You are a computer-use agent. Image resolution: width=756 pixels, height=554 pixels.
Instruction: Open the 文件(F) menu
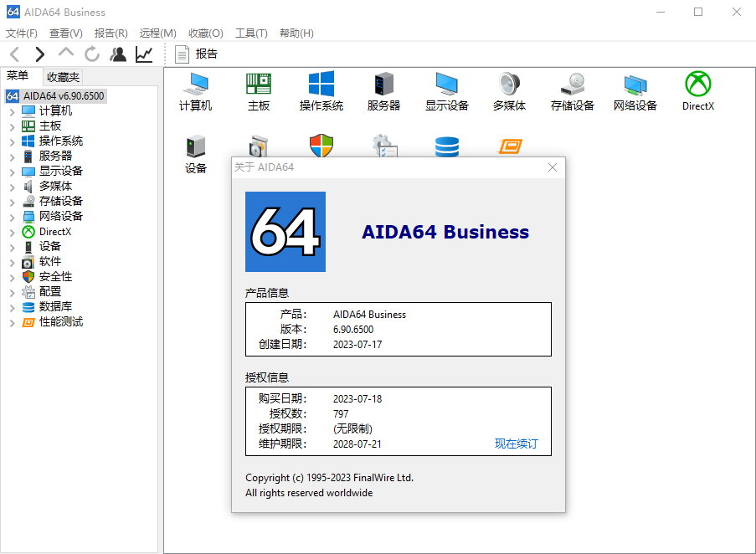coord(22,33)
